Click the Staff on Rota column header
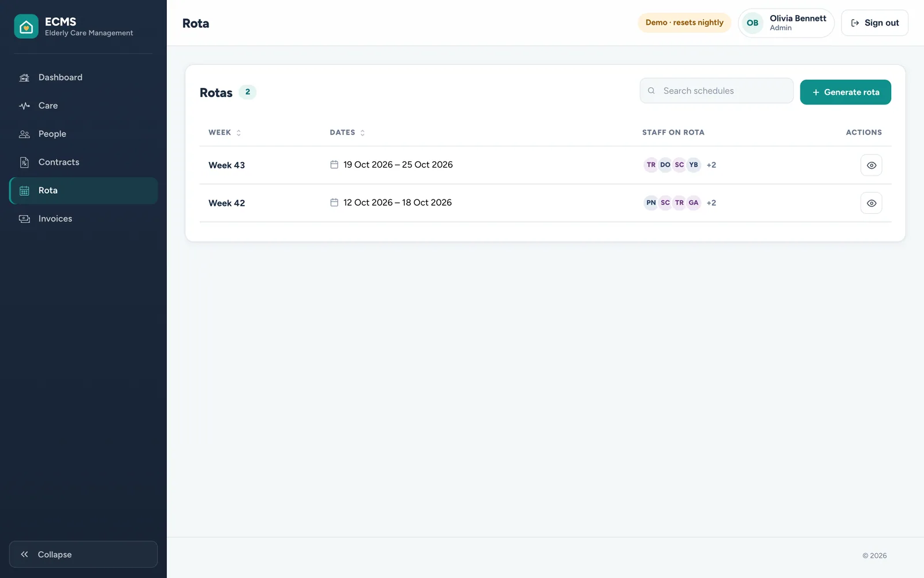The height and width of the screenshot is (578, 924). [673, 132]
